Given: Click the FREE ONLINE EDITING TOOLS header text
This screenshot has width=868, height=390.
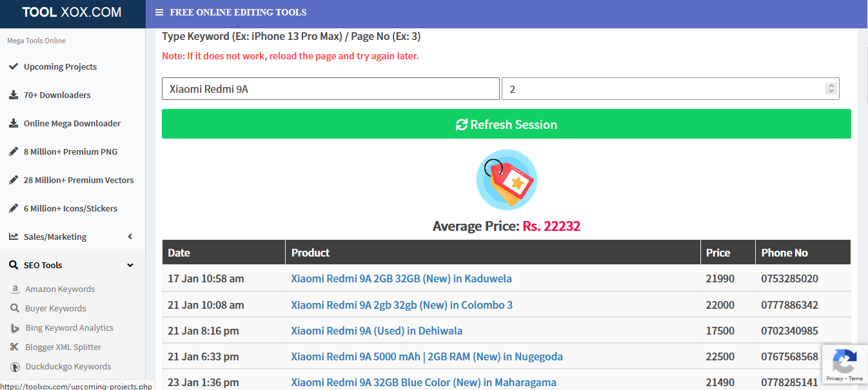Looking at the screenshot, I should click(238, 12).
